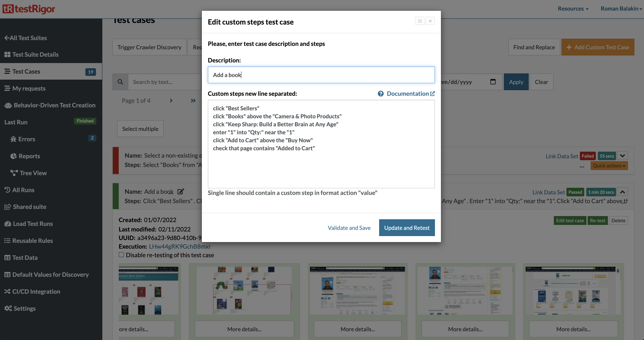The height and width of the screenshot is (340, 644).
Task: Open the calendar date picker
Action: [493, 82]
